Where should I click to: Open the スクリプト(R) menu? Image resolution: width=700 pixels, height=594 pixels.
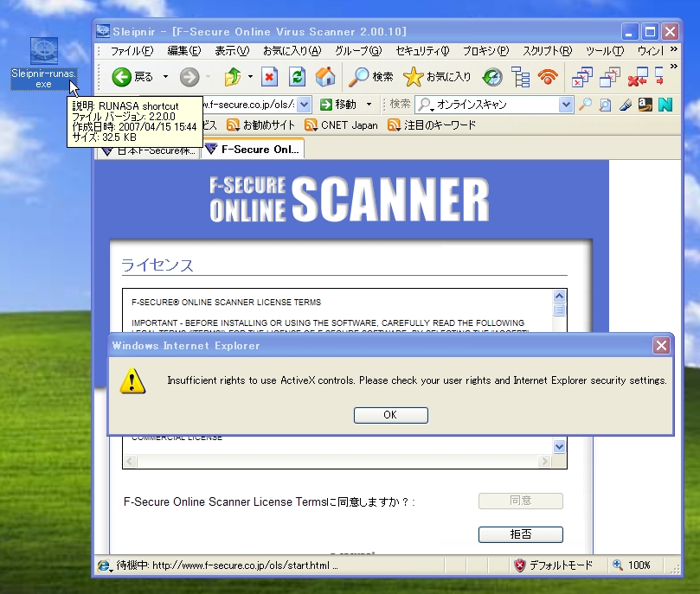pyautogui.click(x=548, y=51)
